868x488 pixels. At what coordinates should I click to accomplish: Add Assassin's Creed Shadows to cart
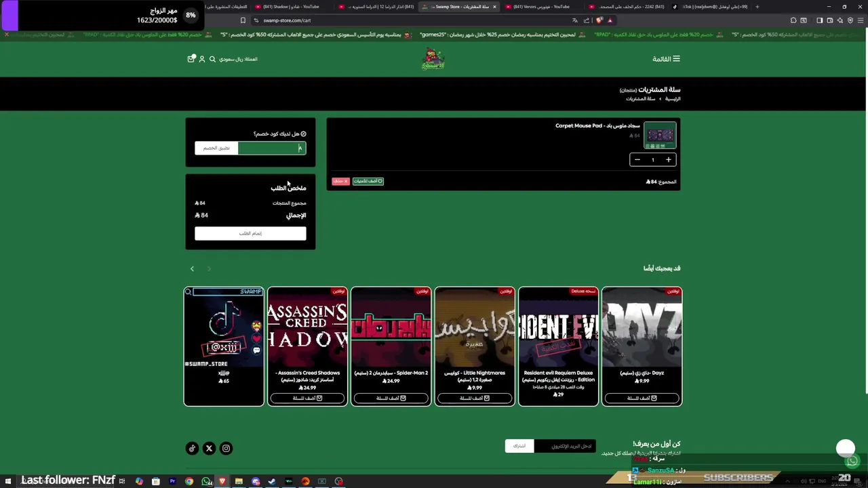click(x=307, y=398)
